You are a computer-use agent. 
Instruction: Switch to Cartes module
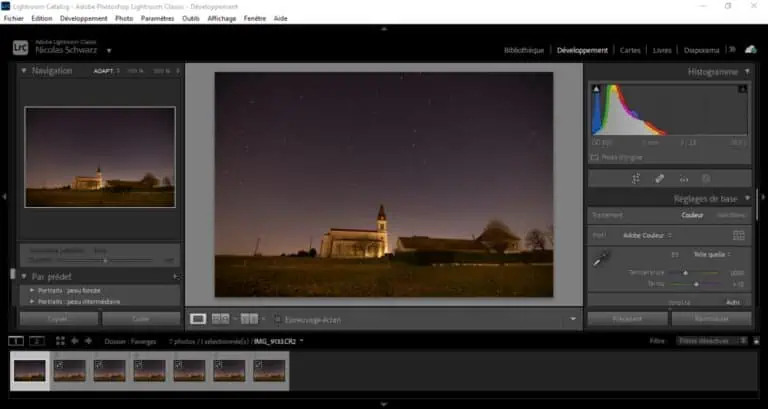(630, 50)
